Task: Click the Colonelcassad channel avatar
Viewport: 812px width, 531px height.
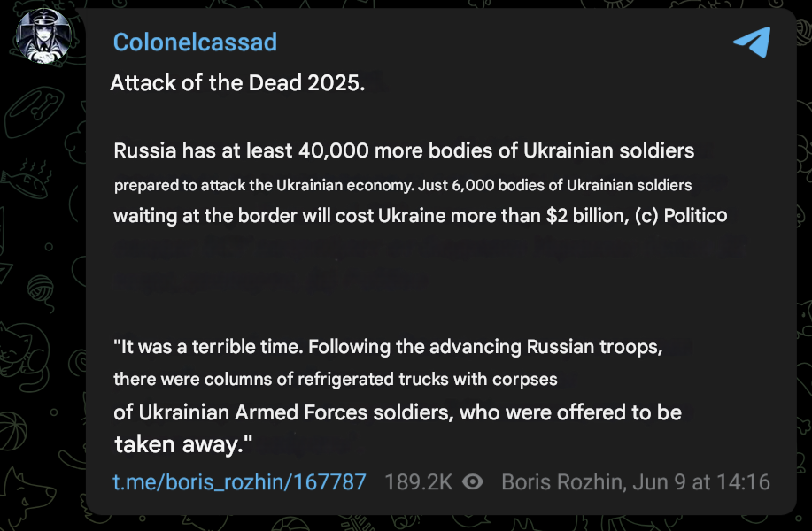Action: 43,35
